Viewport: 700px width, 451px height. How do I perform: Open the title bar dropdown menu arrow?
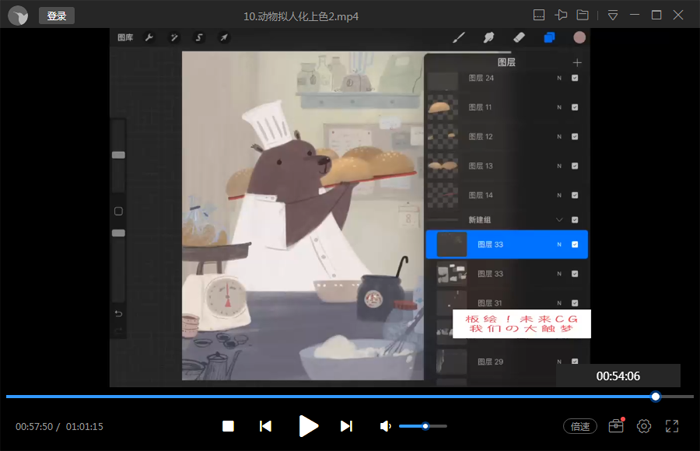612,15
